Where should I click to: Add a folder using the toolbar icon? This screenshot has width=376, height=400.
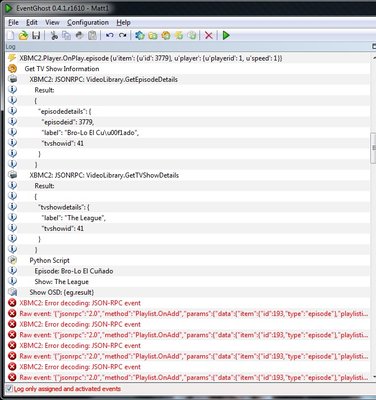click(x=153, y=35)
